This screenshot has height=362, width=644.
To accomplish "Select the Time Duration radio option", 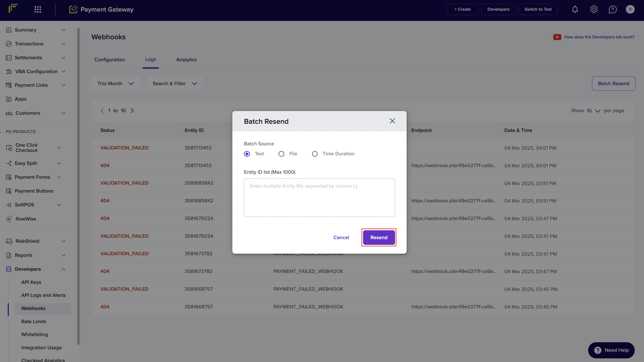I will [x=315, y=154].
